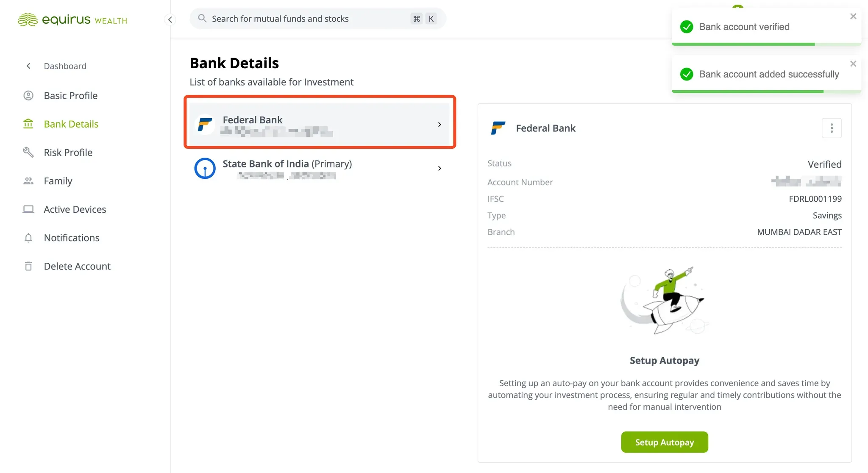The image size is (868, 473).
Task: Click the Status label in details panel
Action: (x=499, y=164)
